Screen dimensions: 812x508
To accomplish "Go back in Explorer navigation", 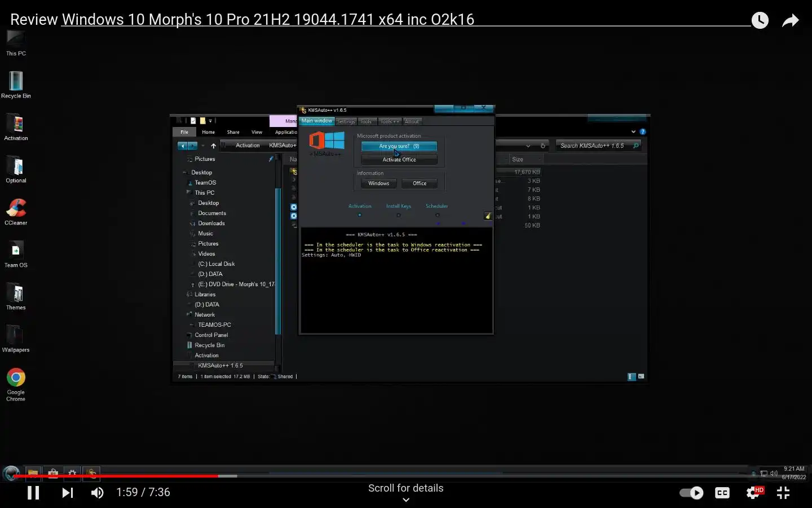I will pos(182,146).
